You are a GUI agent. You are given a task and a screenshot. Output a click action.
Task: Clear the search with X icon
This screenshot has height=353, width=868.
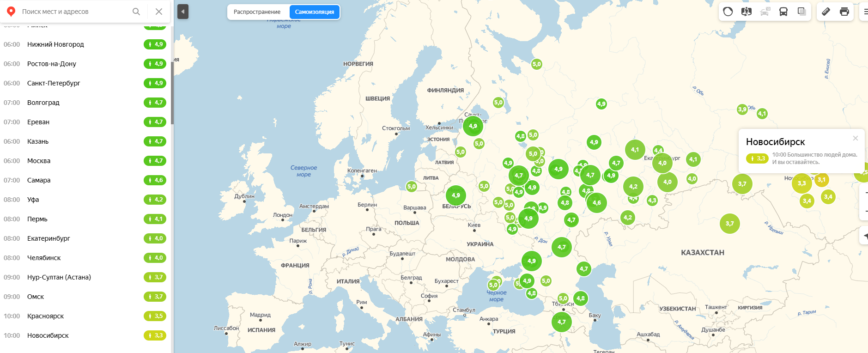click(159, 12)
